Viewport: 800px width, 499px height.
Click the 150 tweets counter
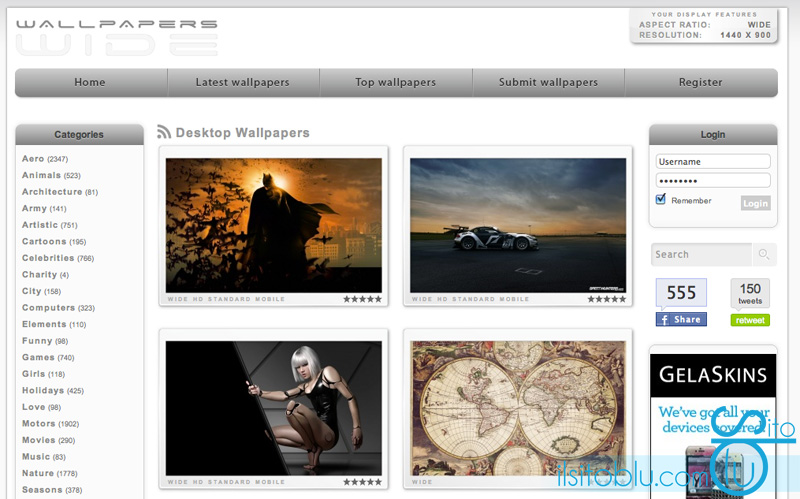point(750,293)
